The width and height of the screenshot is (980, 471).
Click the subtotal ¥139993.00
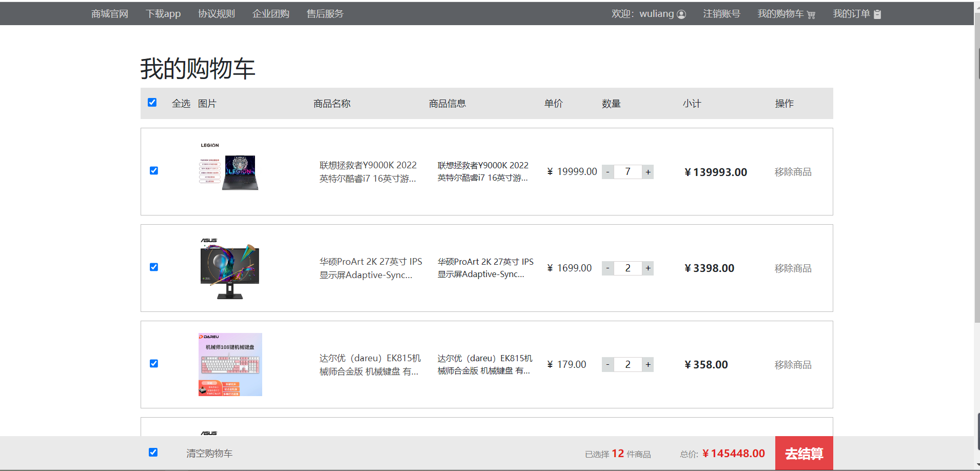[x=716, y=172]
